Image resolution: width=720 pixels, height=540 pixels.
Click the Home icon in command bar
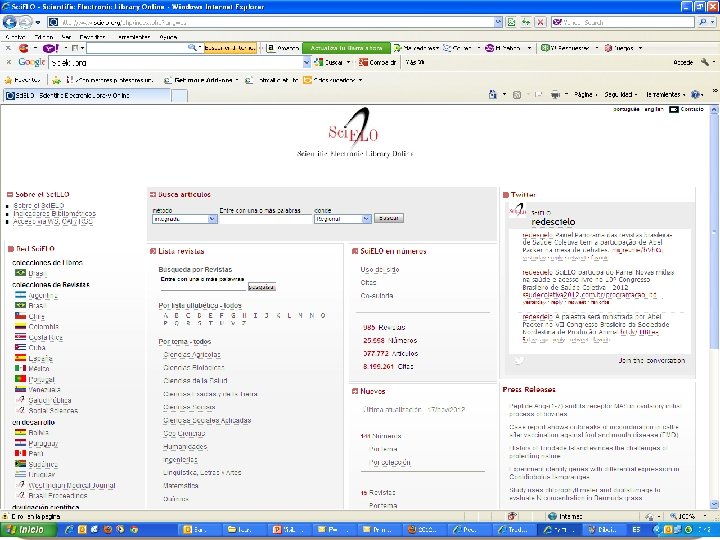(x=493, y=95)
